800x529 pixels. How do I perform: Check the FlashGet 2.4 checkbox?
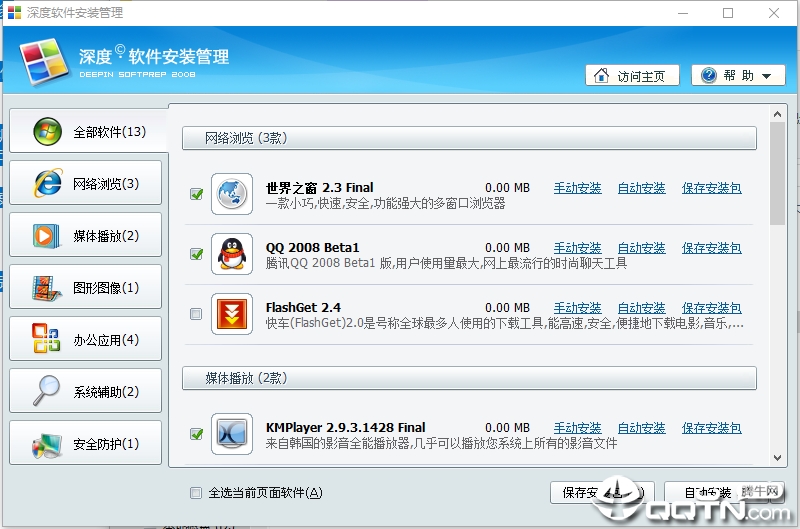pyautogui.click(x=196, y=314)
